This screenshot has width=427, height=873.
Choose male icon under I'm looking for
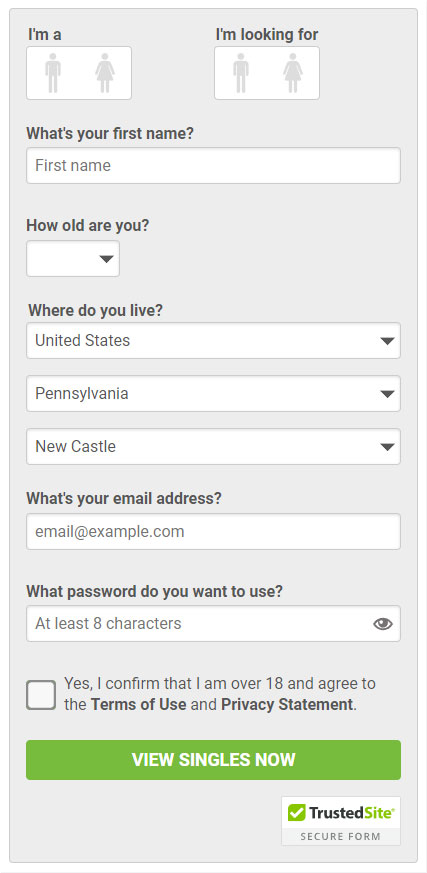tap(241, 73)
